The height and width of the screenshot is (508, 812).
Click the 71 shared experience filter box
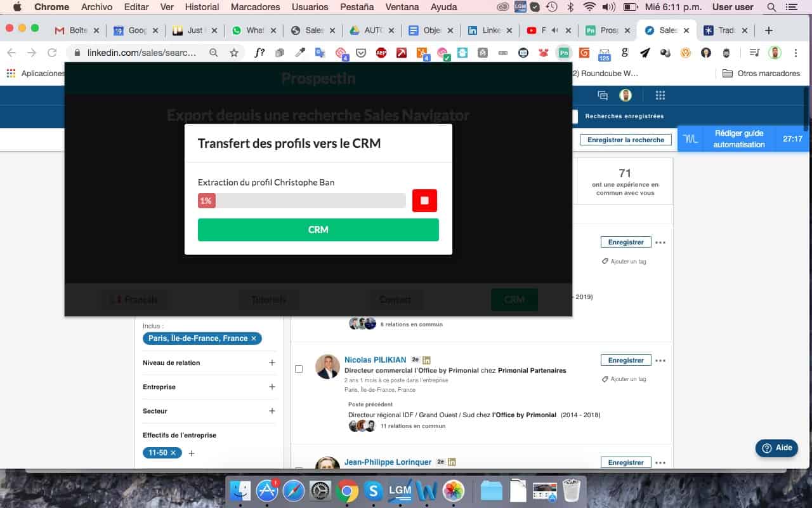coord(625,181)
